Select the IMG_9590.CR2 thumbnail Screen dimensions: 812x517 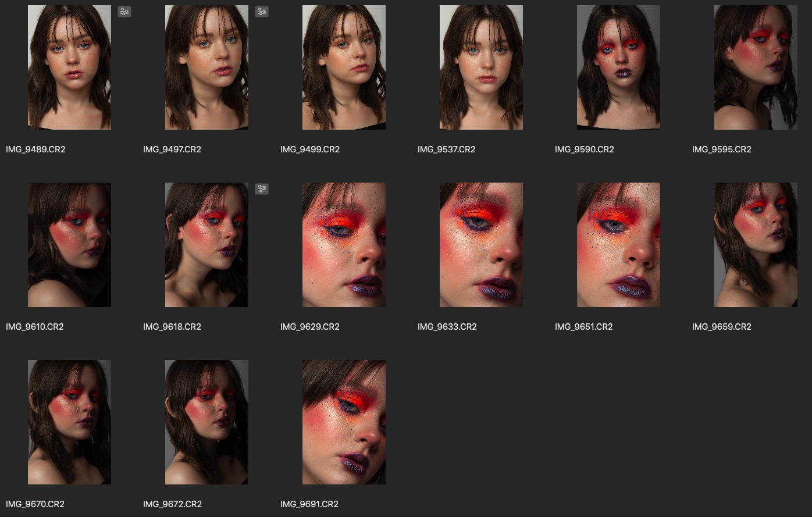pos(618,67)
